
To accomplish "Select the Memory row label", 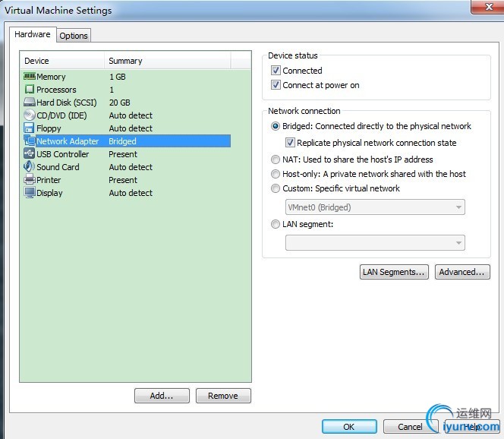I will click(51, 77).
